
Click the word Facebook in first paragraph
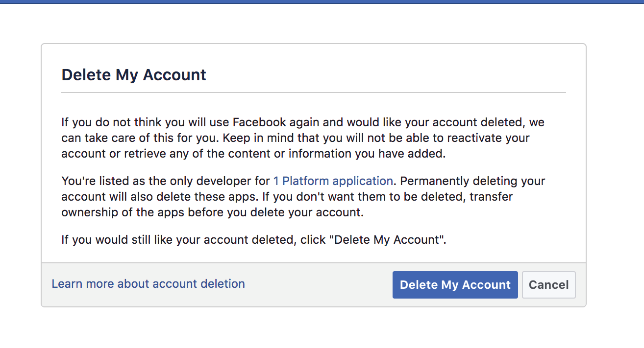point(259,122)
